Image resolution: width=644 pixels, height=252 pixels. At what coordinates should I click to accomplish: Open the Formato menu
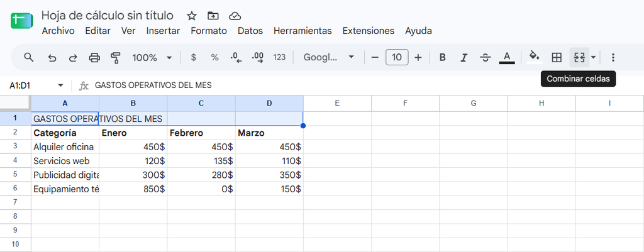pos(209,31)
